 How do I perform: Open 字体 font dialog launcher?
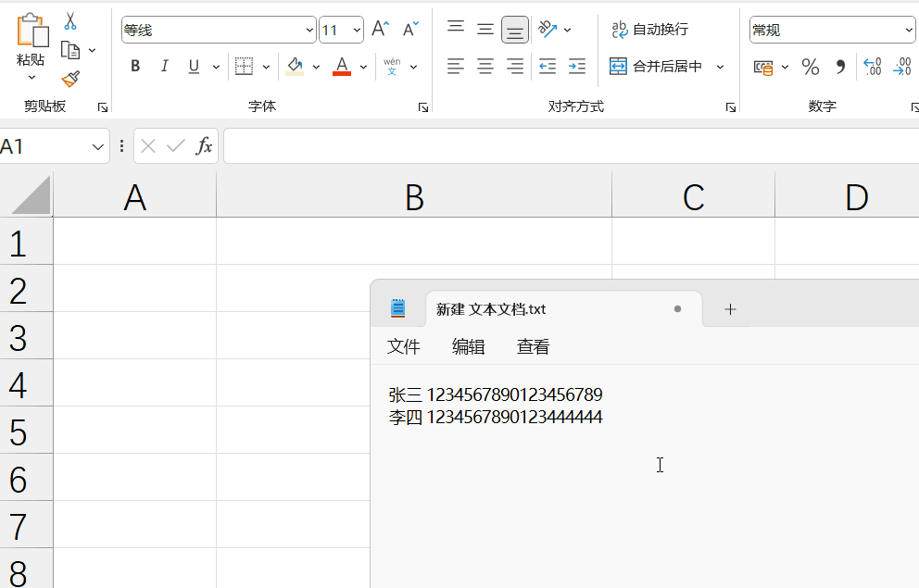[x=423, y=107]
